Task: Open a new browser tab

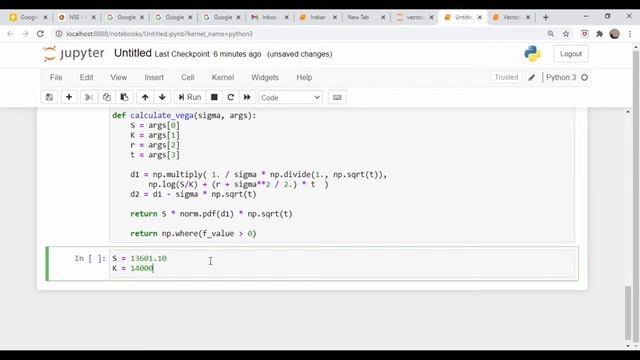Action: 546,17
